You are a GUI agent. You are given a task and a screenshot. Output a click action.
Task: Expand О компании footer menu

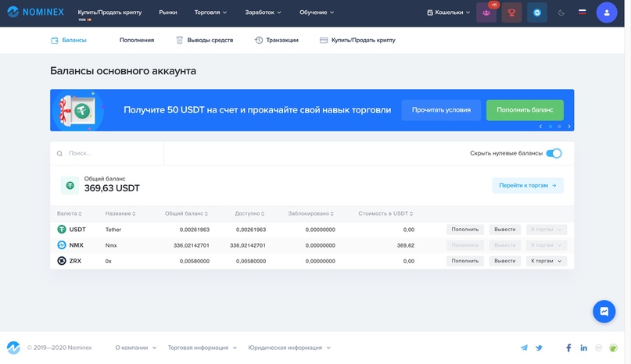click(x=135, y=348)
